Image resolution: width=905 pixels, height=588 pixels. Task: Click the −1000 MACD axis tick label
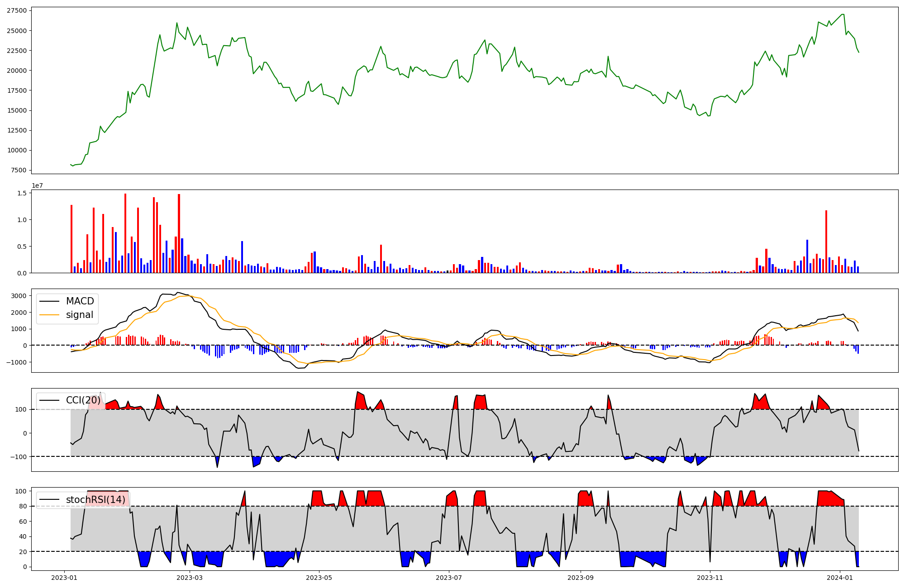[17, 362]
